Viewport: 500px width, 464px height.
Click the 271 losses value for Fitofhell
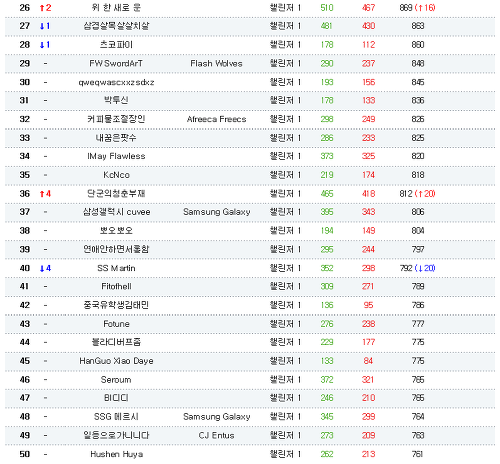368,287
